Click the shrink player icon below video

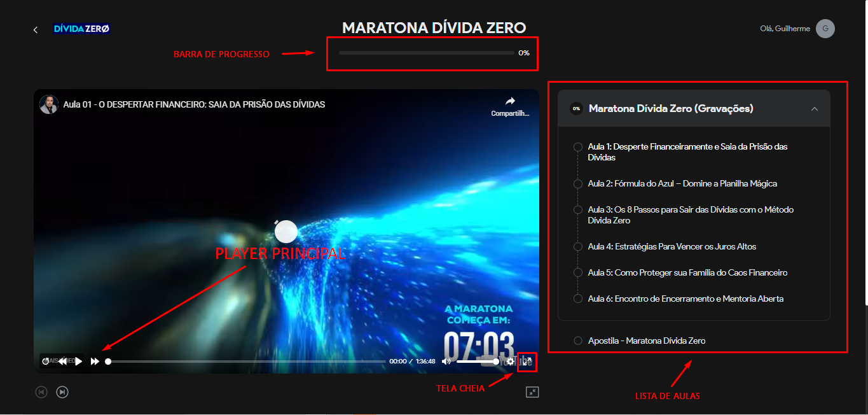(x=532, y=392)
